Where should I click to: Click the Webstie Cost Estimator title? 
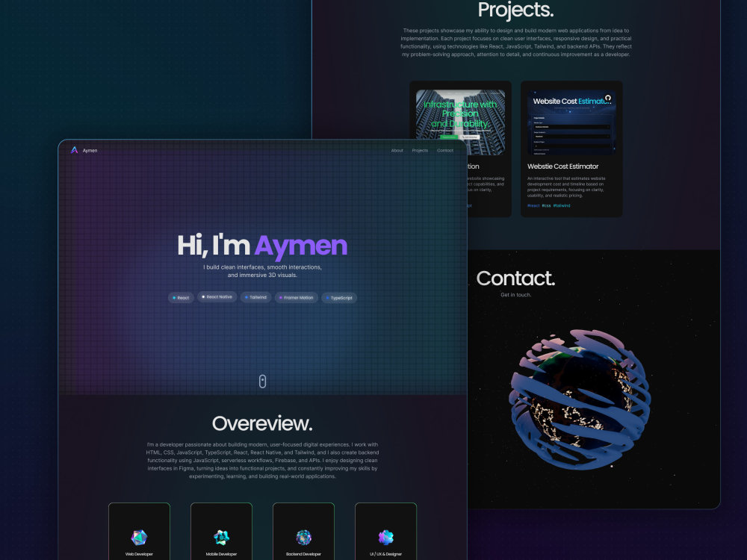pos(562,167)
